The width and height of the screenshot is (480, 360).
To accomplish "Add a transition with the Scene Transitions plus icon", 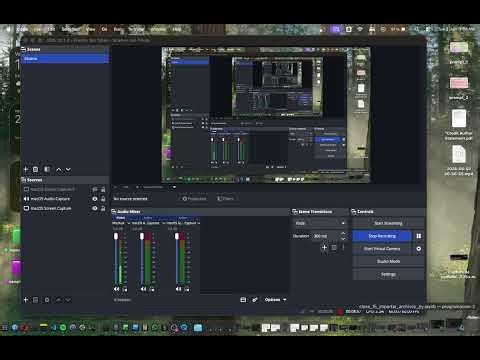I will [x=324, y=247].
